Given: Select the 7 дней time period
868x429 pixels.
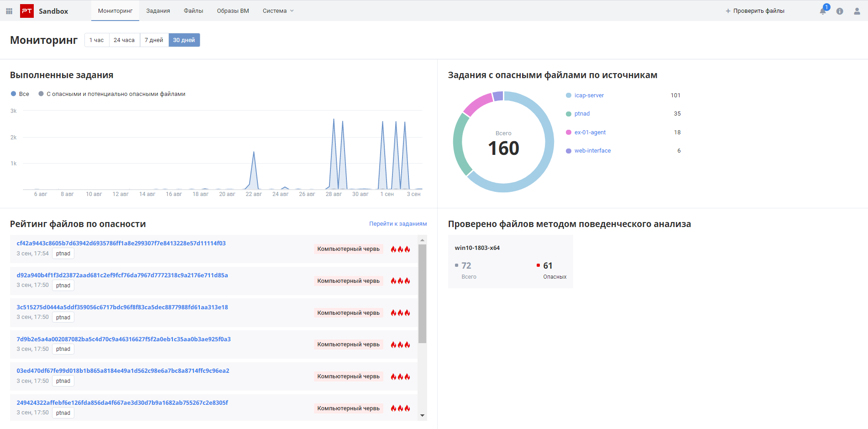Looking at the screenshot, I should tap(154, 40).
